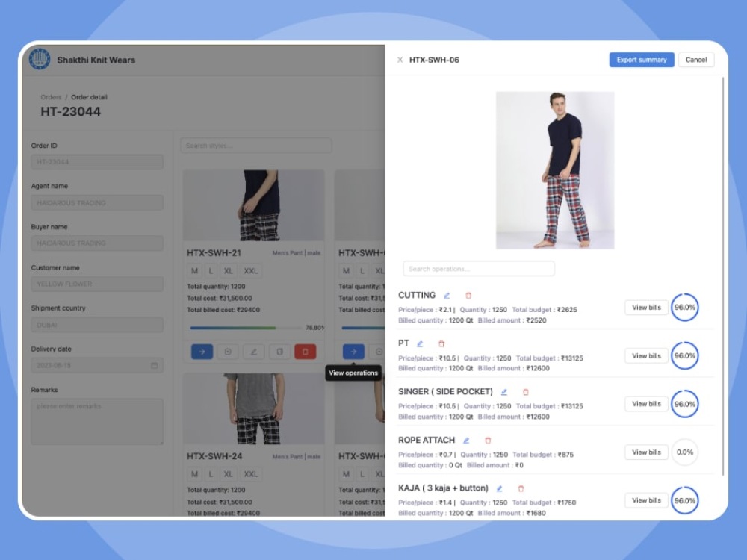
Task: Click the HTX-SWH-24 style title
Action: 214,456
